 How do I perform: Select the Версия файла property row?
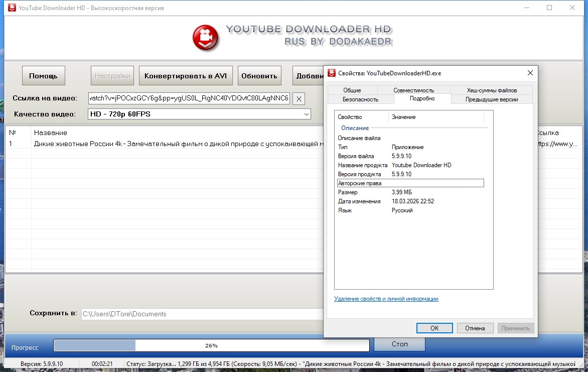coord(410,156)
